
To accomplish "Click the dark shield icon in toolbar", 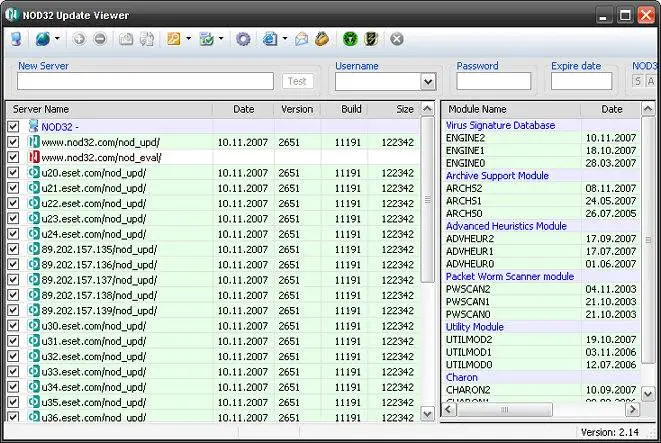I will pos(371,39).
